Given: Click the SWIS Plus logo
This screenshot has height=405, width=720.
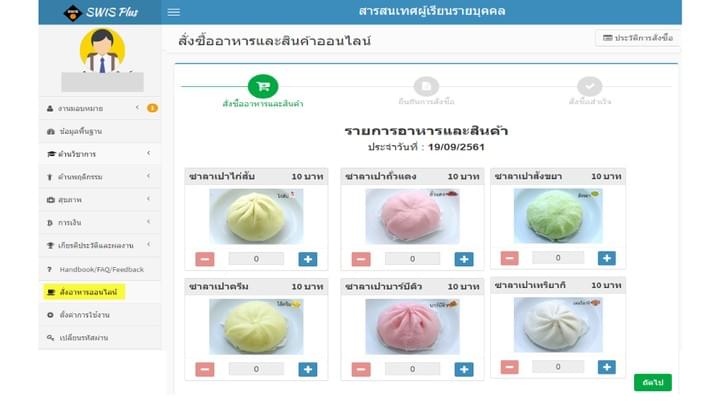Looking at the screenshot, I should (101, 12).
